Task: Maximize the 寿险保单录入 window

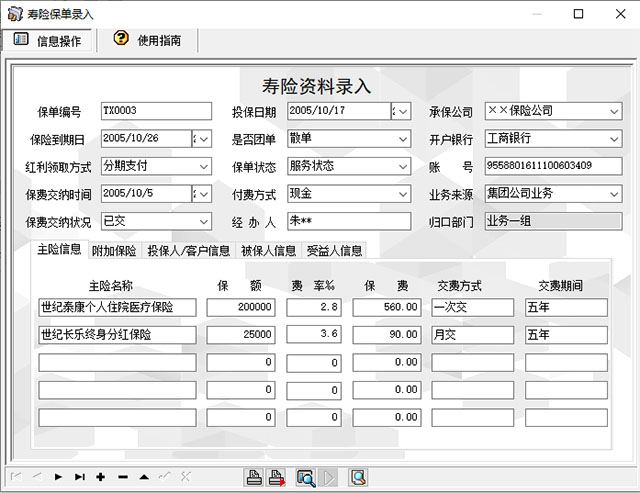Action: (578, 14)
